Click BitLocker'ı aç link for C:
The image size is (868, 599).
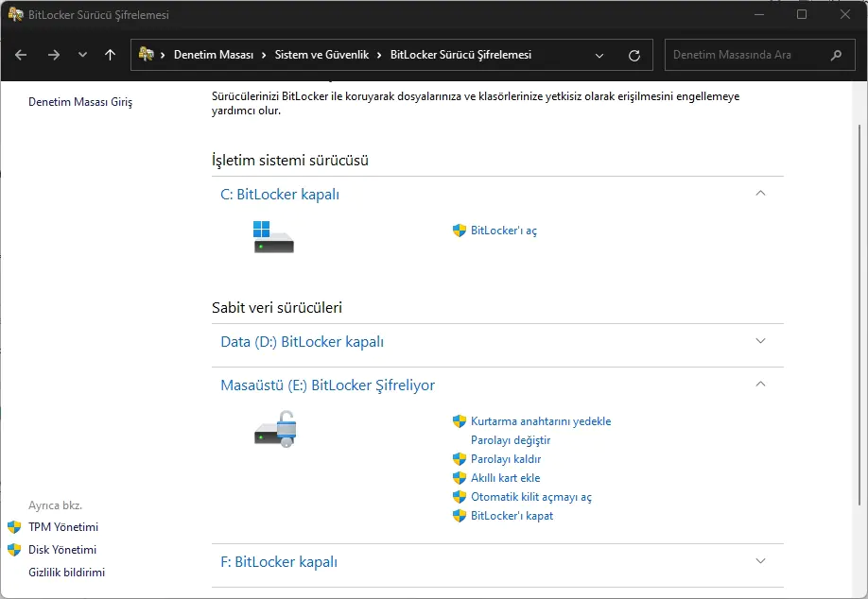click(x=503, y=231)
